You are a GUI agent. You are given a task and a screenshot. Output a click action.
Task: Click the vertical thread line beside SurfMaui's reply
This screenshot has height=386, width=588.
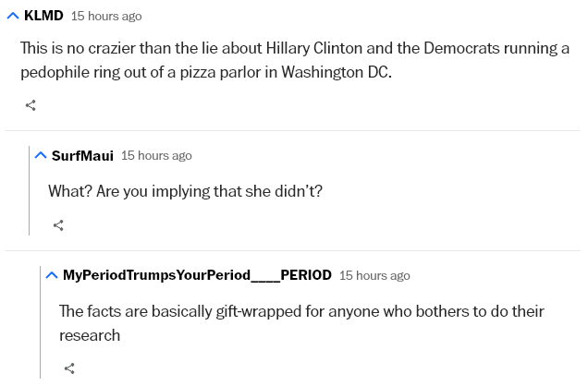[30, 190]
